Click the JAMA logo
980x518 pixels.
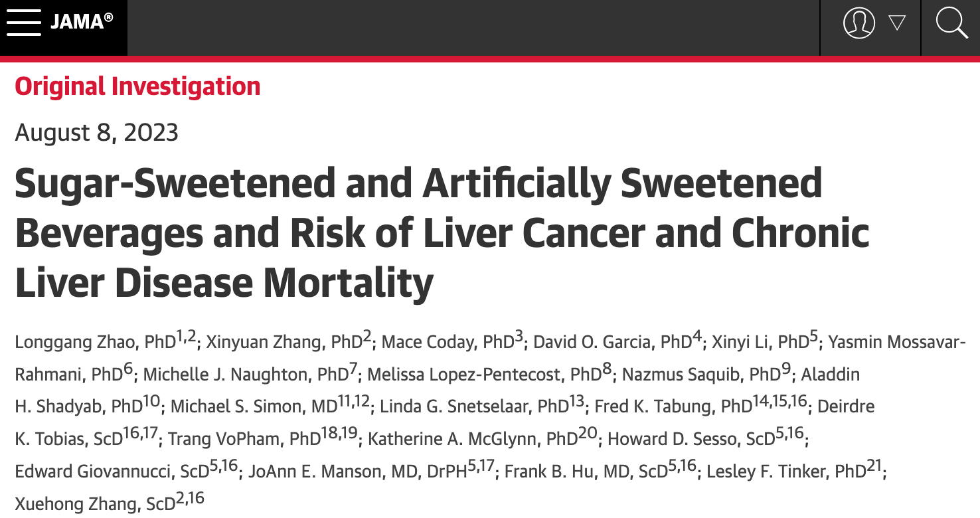click(x=82, y=23)
